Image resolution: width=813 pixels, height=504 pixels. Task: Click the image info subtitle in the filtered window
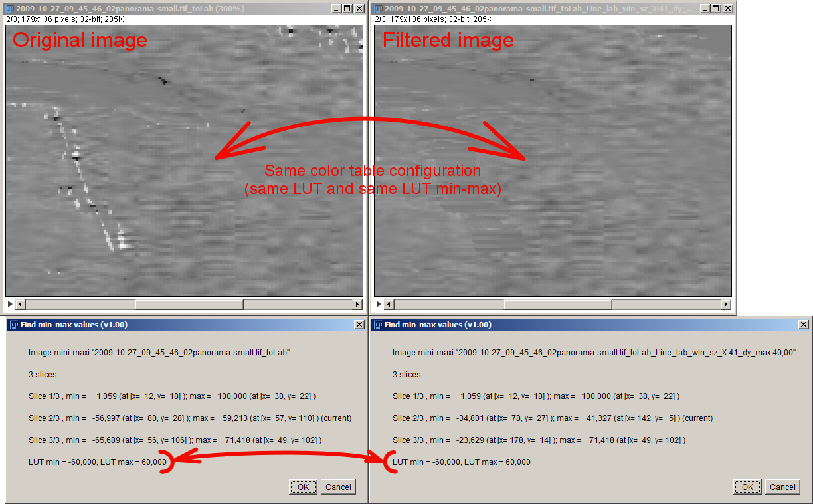tap(435, 20)
